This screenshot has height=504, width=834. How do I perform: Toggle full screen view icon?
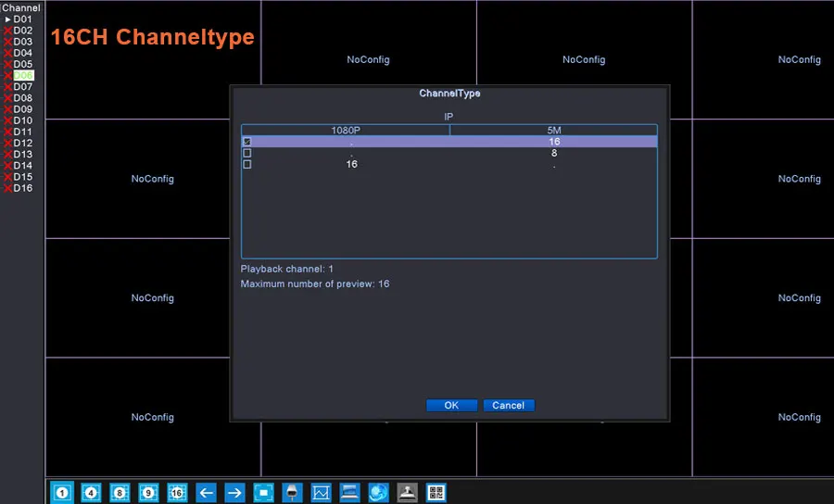pos(263,493)
